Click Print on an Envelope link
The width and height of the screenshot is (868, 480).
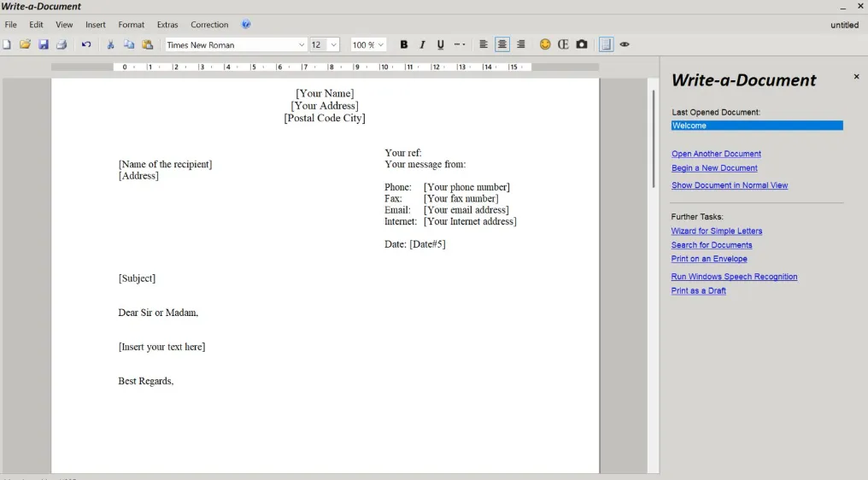tap(708, 259)
